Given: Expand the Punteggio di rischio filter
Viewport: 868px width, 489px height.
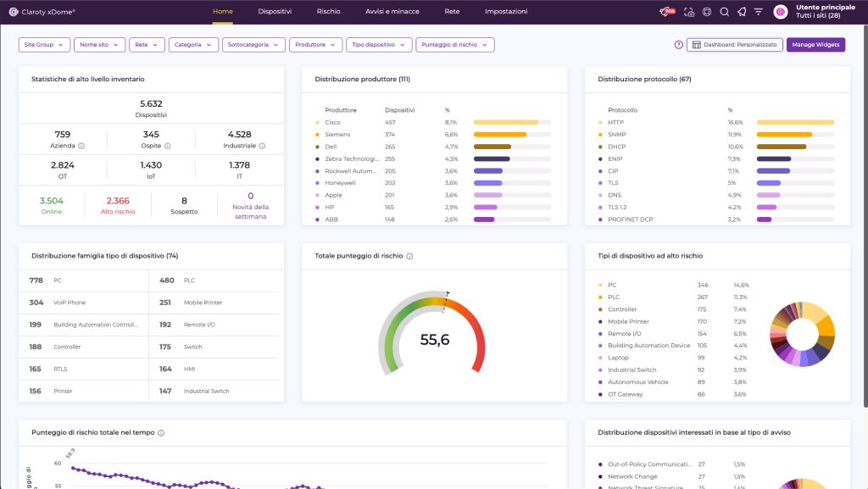Looking at the screenshot, I should pos(454,45).
